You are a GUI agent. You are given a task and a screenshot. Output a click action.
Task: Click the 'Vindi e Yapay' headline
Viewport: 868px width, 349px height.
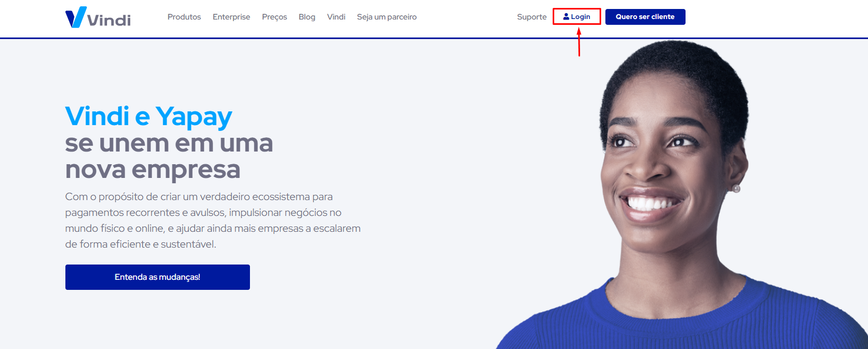pyautogui.click(x=149, y=117)
